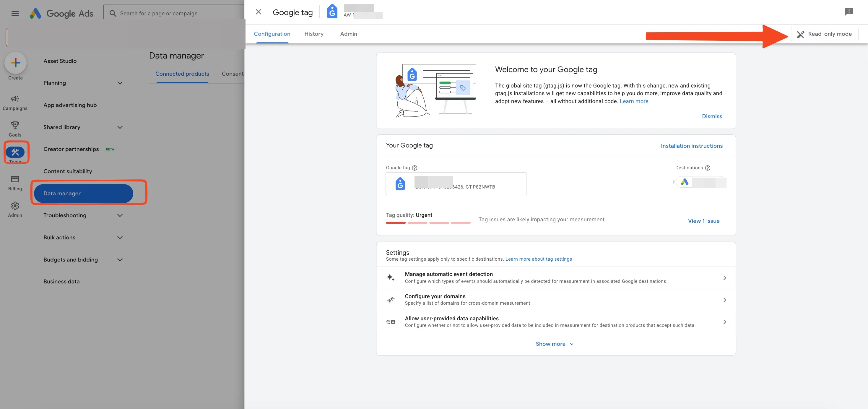Expand the Bulk actions section

pos(83,237)
